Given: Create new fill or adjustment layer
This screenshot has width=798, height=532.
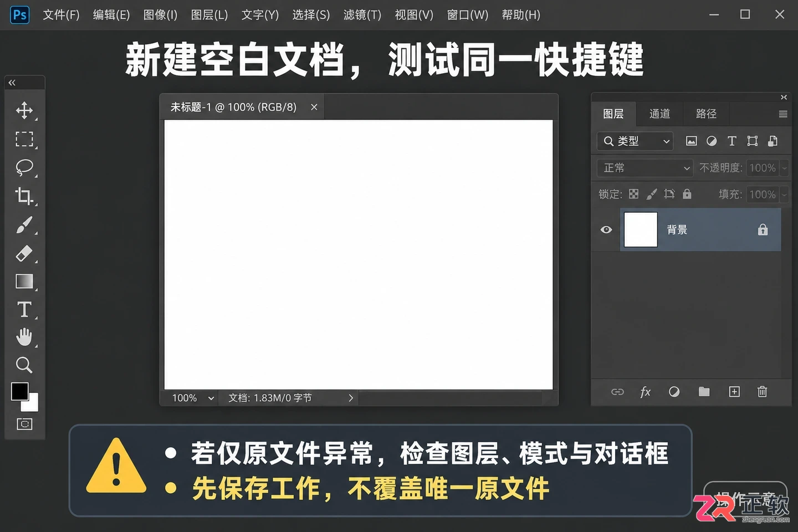Looking at the screenshot, I should (674, 392).
